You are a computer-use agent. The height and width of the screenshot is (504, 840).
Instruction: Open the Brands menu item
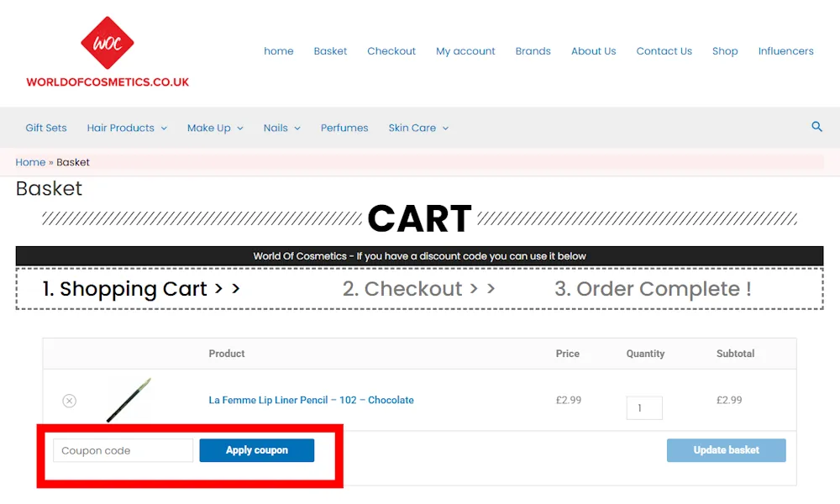[533, 51]
